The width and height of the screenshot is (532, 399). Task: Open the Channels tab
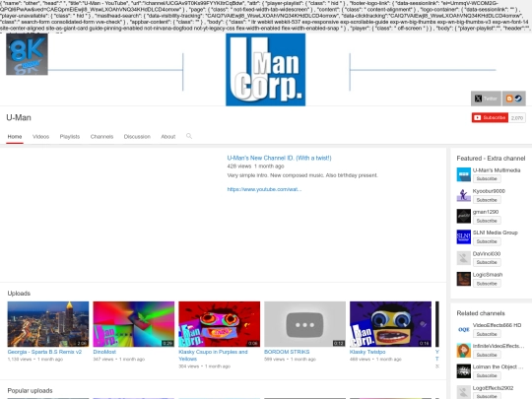[101, 136]
